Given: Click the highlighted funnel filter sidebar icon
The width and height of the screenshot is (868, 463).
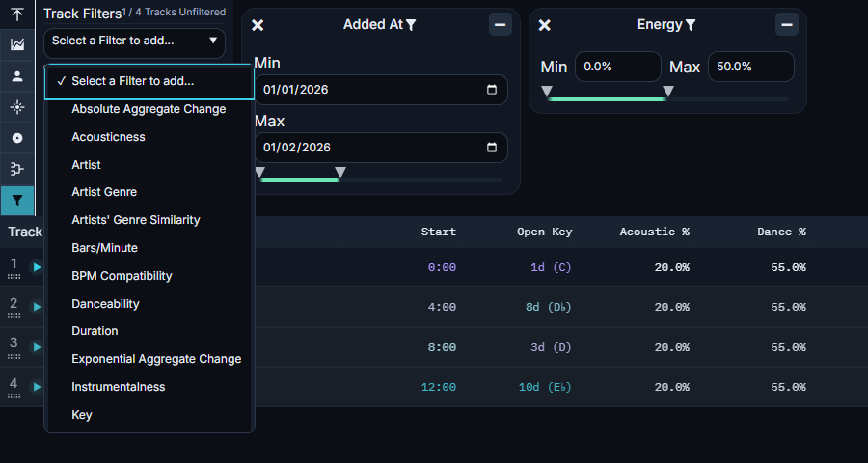Looking at the screenshot, I should pyautogui.click(x=17, y=201).
